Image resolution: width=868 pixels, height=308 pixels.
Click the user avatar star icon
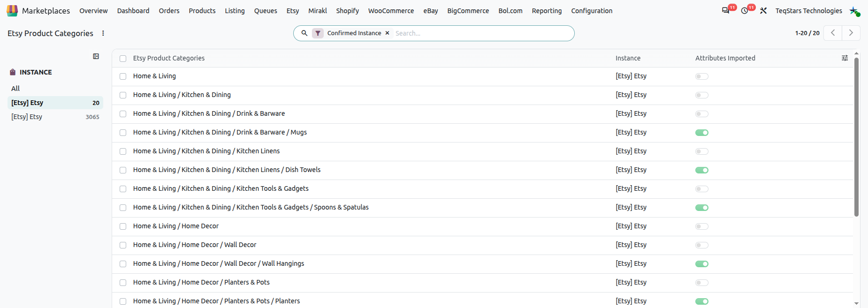coord(854,11)
